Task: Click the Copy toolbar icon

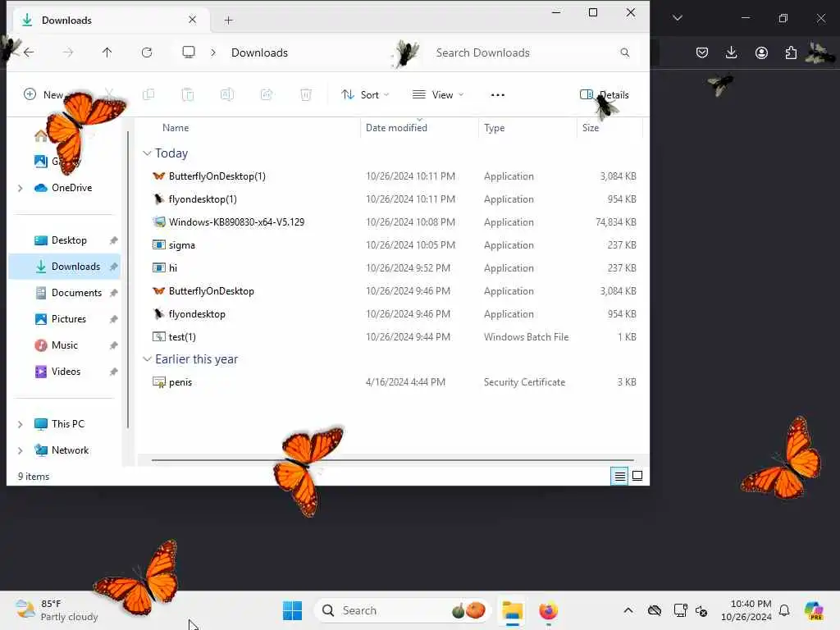Action: click(148, 95)
